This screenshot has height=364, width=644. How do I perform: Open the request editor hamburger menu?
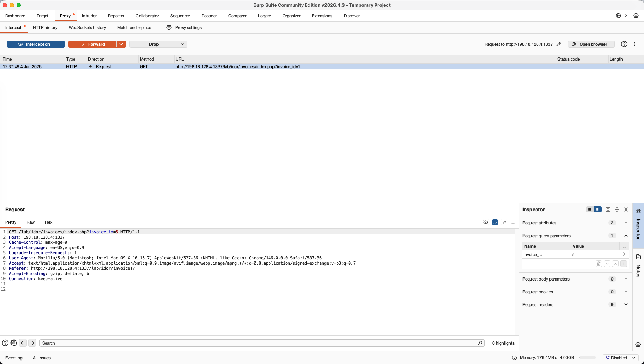pos(513,222)
